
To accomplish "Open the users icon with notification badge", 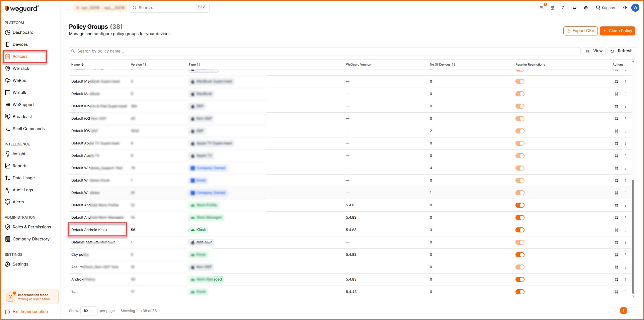I will tap(542, 8).
